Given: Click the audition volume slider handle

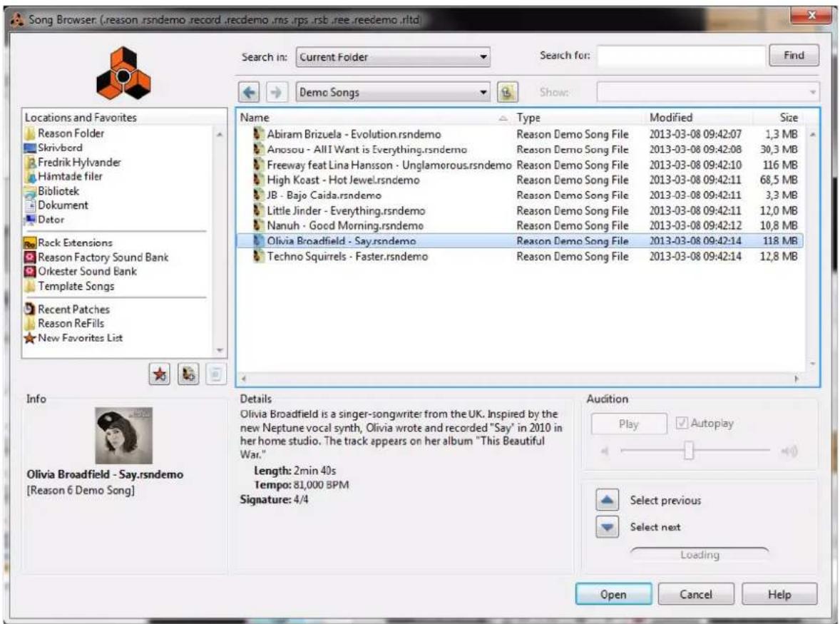Looking at the screenshot, I should [x=689, y=451].
